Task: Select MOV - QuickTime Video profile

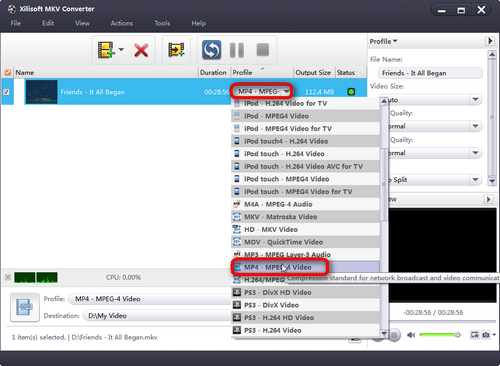Action: (x=305, y=242)
